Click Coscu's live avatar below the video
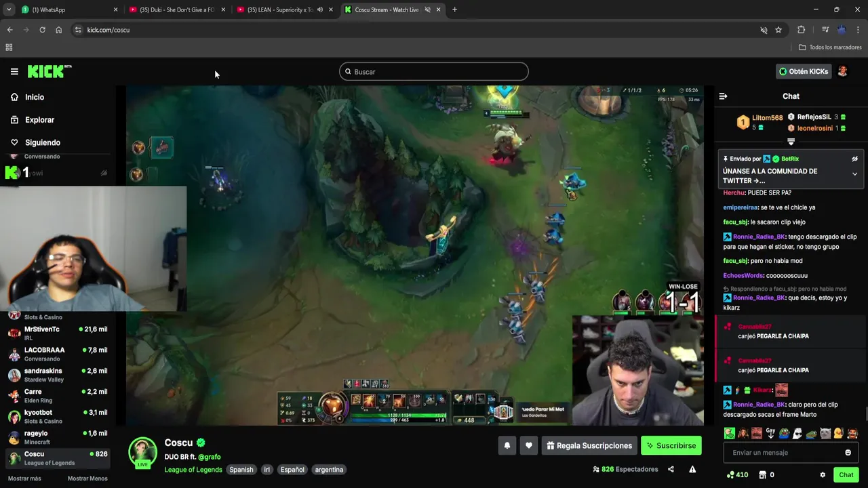The height and width of the screenshot is (488, 868). coord(142,452)
